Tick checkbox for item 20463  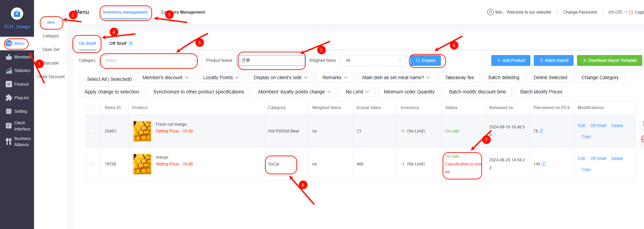point(92,131)
